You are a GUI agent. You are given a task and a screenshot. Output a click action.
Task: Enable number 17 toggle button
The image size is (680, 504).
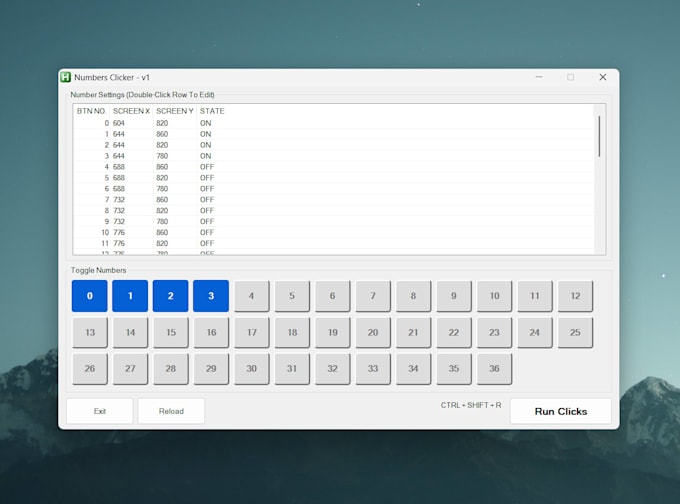coord(252,332)
